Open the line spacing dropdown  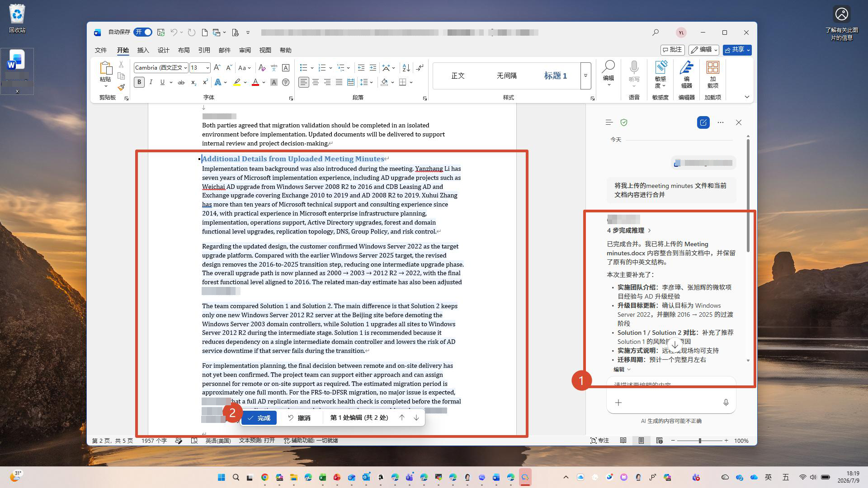click(x=372, y=82)
